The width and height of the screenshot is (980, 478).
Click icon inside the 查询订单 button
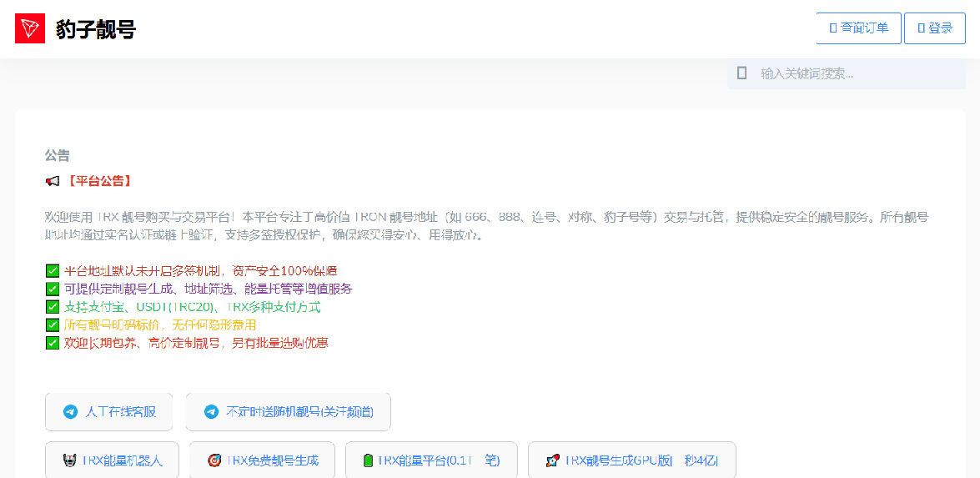coord(832,28)
